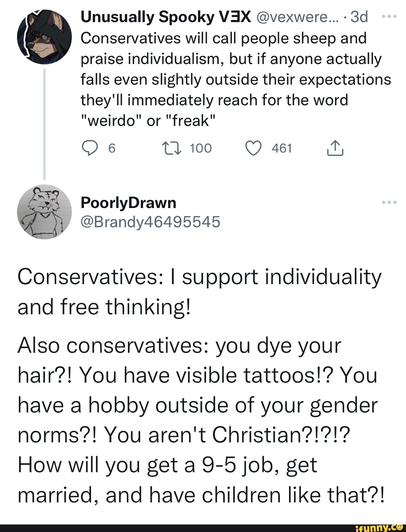406x532 pixels.
Task: Like the tweet via the heart icon
Action: [x=253, y=148]
